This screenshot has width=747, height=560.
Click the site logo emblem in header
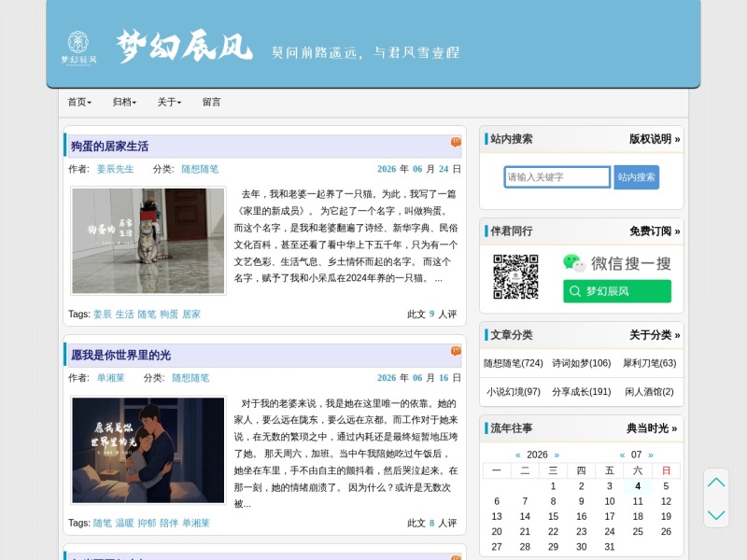pyautogui.click(x=78, y=48)
